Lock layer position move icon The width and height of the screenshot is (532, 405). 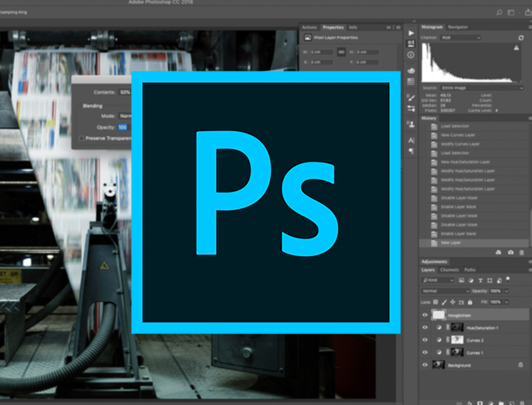[453, 302]
